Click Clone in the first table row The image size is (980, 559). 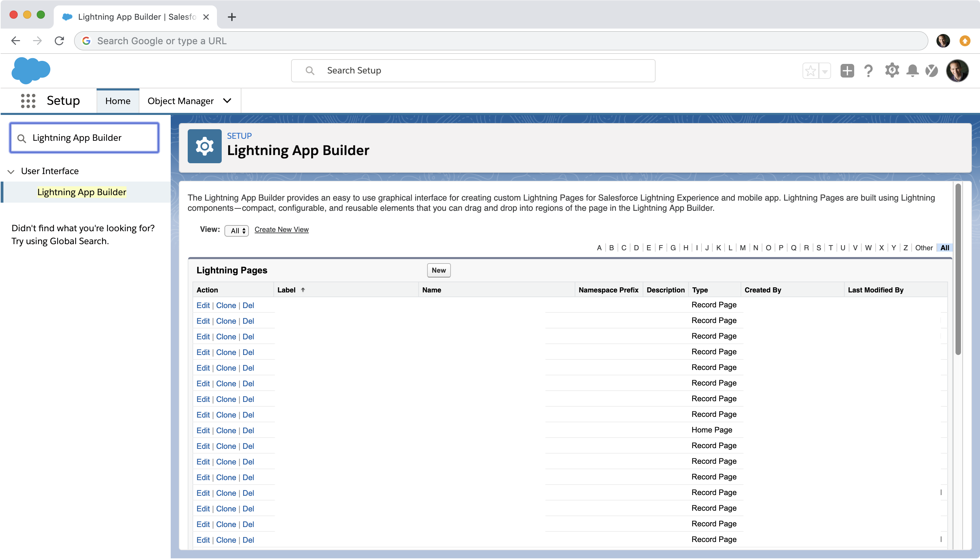226,306
